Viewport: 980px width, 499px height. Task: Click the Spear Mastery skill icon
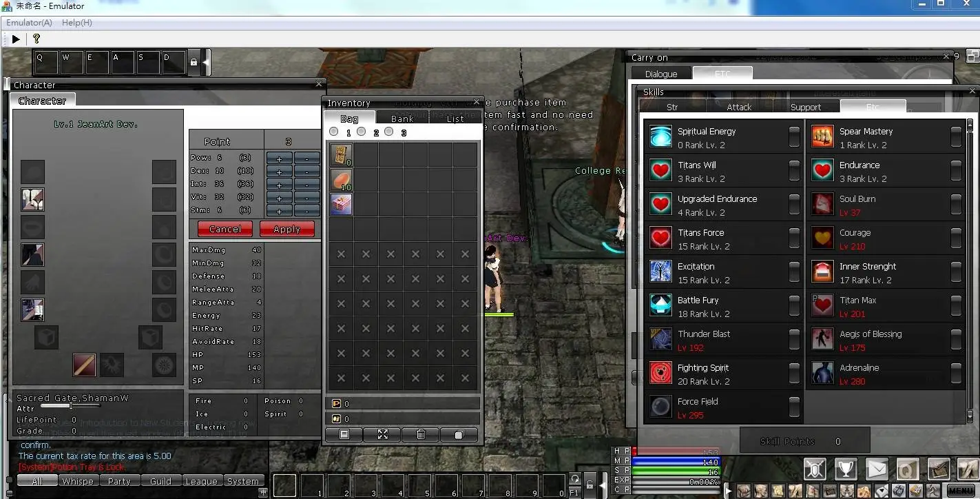pos(822,137)
